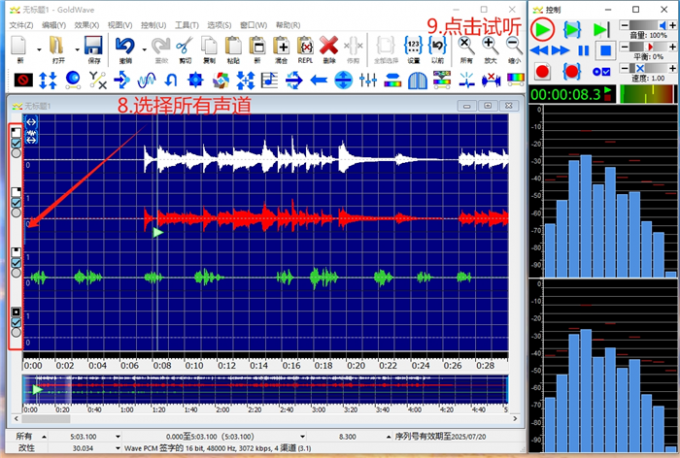Screen dimensions: 680x458
Task: Open dropdown after 0.000至5:03.100 range text
Action: 302,436
